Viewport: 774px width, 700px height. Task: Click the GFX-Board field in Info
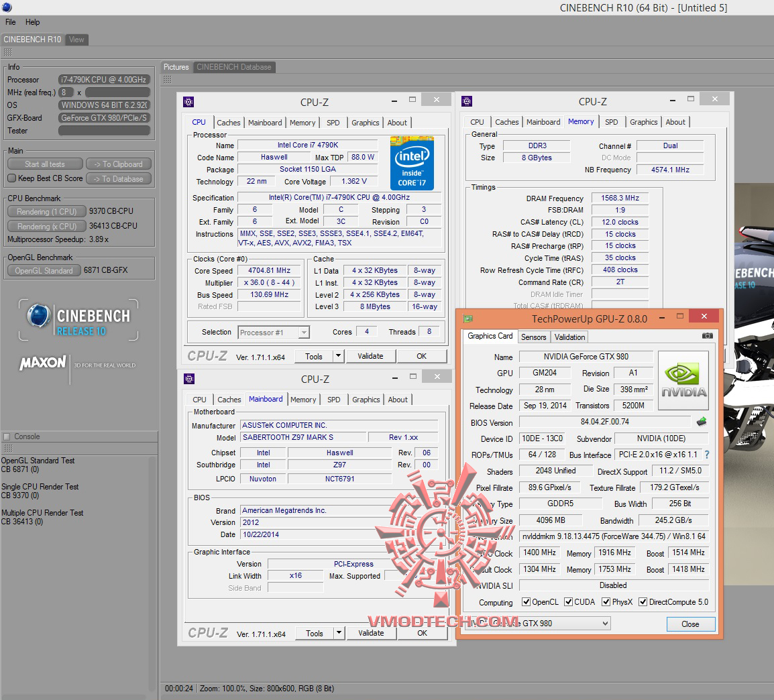click(x=104, y=118)
